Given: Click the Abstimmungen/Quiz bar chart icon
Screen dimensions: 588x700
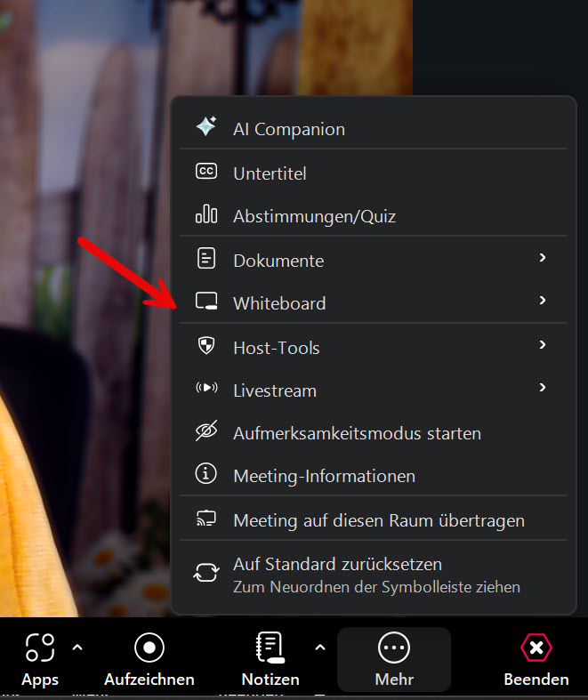Looking at the screenshot, I should pos(205,215).
